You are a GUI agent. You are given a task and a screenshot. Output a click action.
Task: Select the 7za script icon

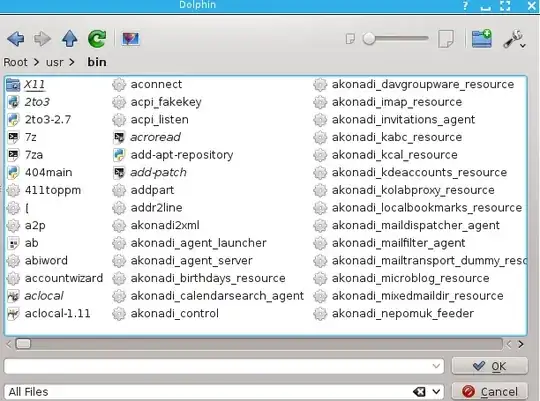13,155
